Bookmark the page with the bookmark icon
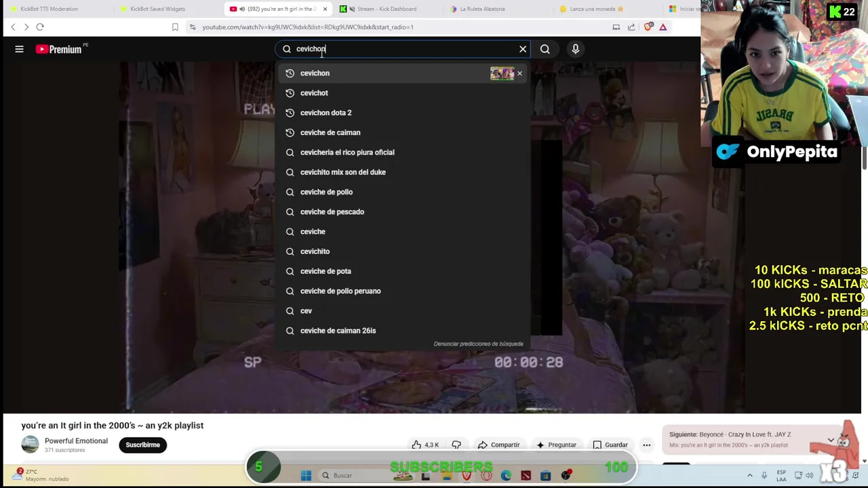The width and height of the screenshot is (868, 488). 175,27
